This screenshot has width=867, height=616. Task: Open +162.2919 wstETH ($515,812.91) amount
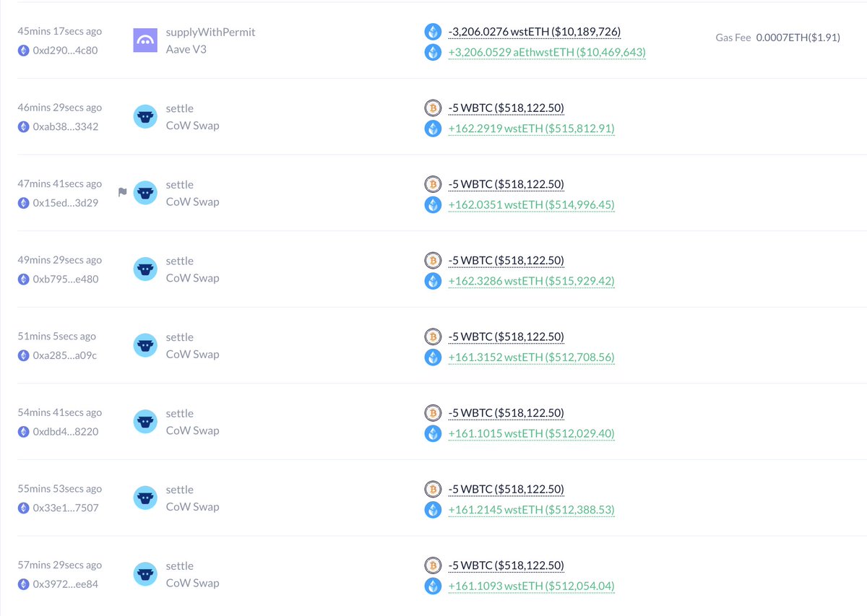click(532, 129)
